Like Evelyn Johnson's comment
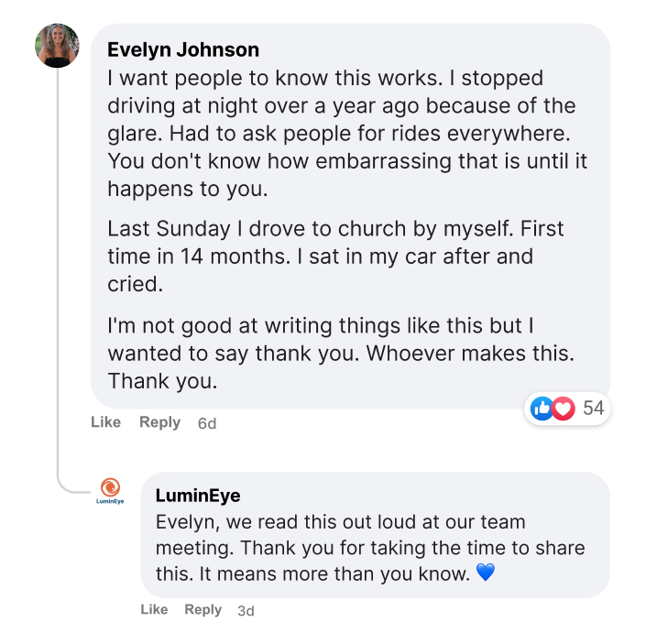Image resolution: width=646 pixels, height=644 pixels. [105, 422]
